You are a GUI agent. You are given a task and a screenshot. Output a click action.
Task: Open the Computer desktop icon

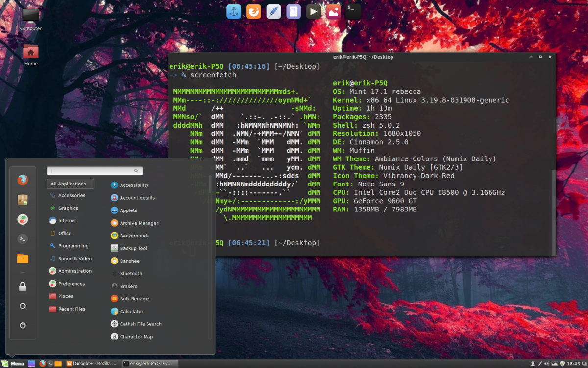click(31, 19)
